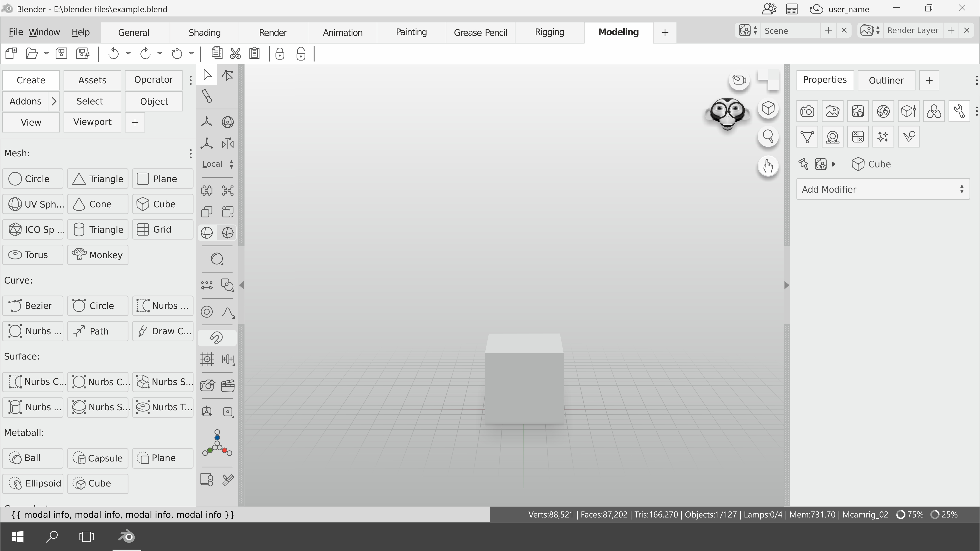Add a Monkey mesh
This screenshot has height=551, width=980.
pos(98,255)
